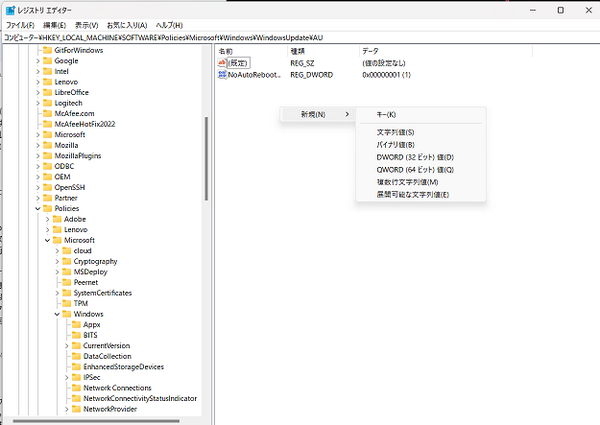Select the LibreOffice folder icon
The image size is (600, 425).
point(47,92)
